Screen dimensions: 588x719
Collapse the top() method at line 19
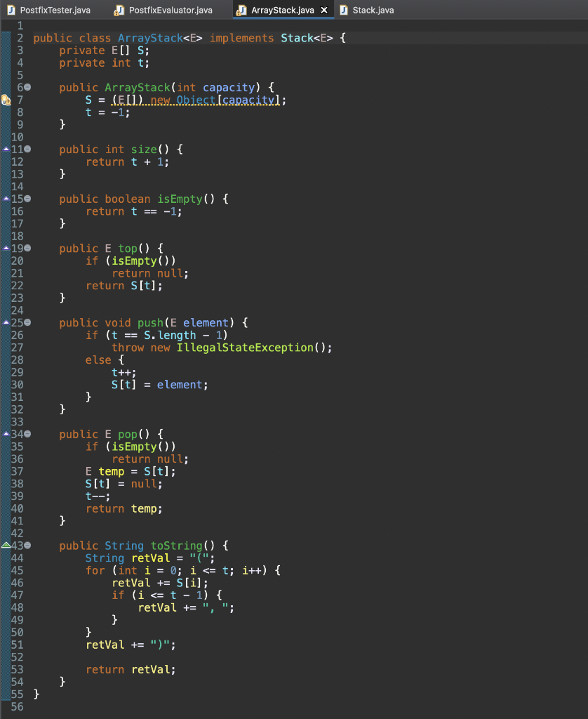coord(27,248)
